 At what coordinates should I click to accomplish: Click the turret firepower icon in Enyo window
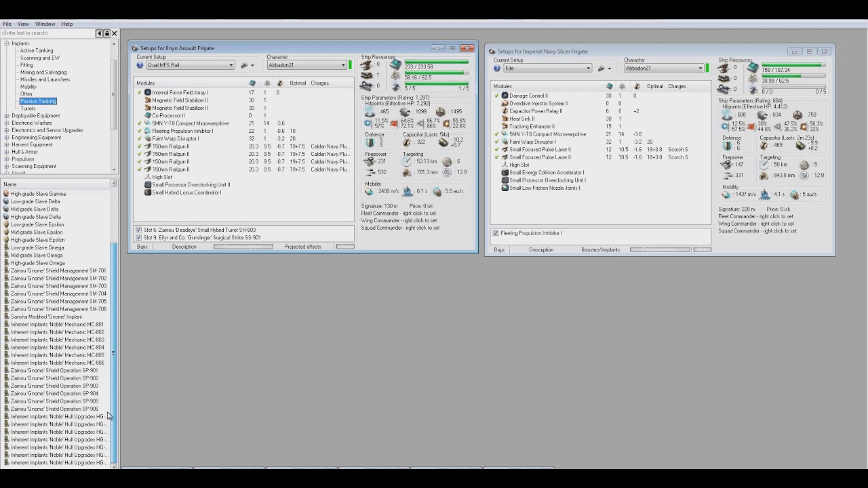pyautogui.click(x=371, y=161)
